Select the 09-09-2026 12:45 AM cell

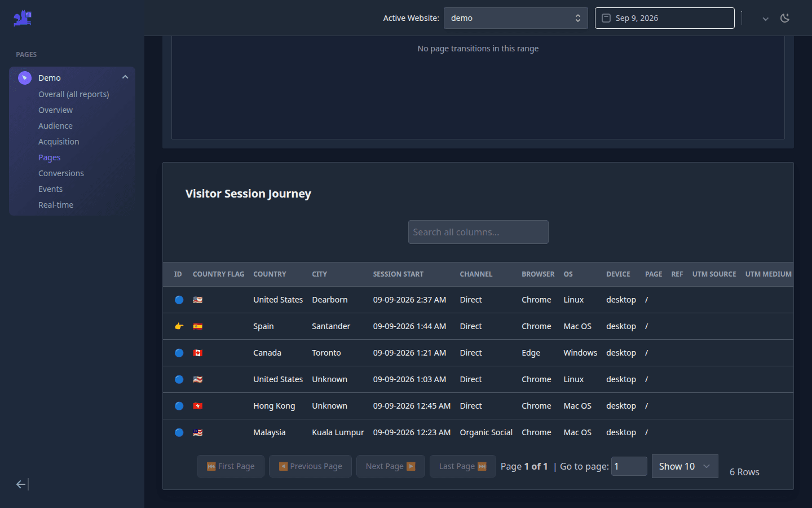click(x=412, y=406)
